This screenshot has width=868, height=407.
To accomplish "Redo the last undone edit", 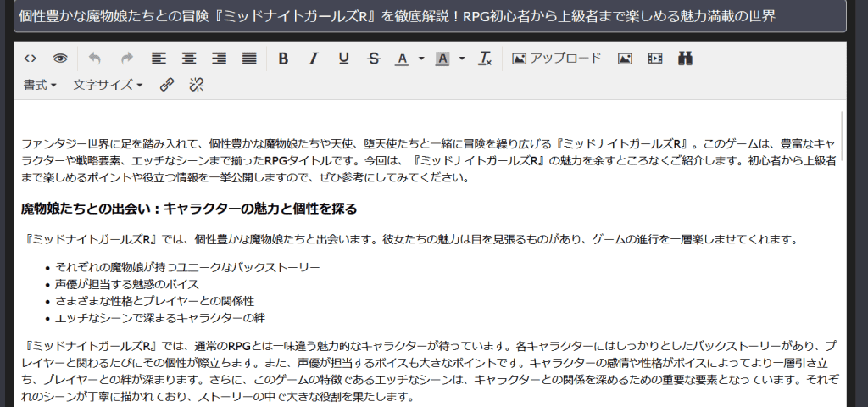I will [x=127, y=59].
